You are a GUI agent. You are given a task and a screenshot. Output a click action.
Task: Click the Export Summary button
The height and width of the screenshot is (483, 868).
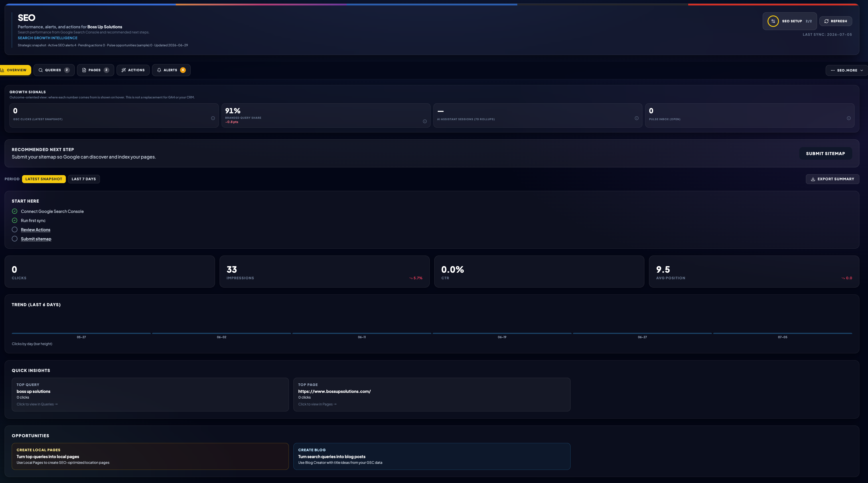pyautogui.click(x=832, y=179)
